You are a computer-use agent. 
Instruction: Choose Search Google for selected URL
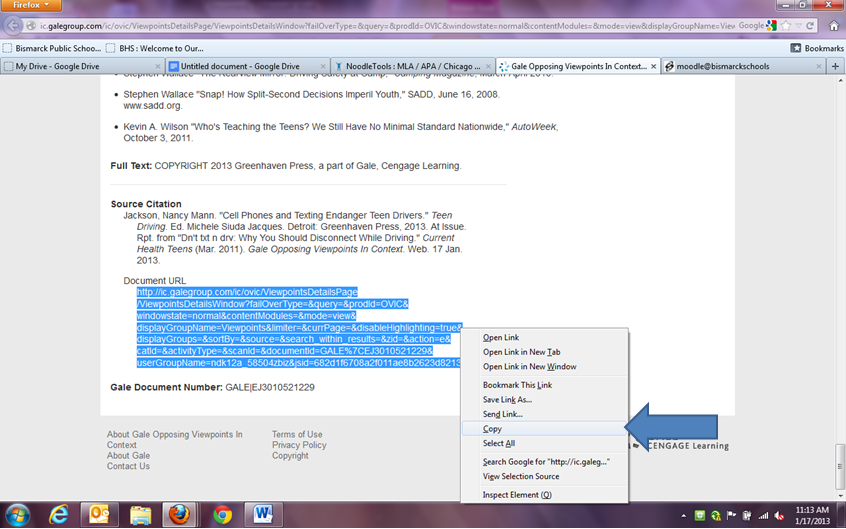[546, 462]
